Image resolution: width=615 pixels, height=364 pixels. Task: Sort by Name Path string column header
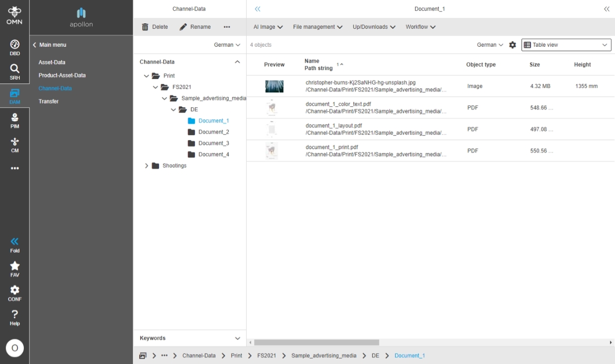coord(319,65)
